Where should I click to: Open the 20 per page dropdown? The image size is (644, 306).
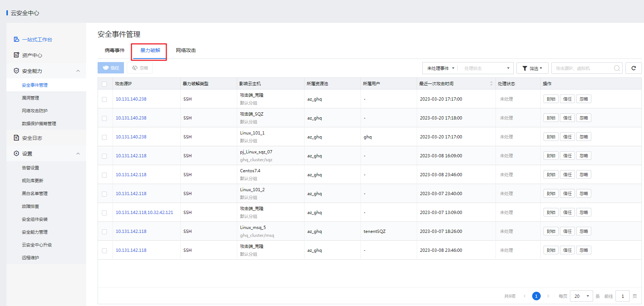tap(581, 296)
